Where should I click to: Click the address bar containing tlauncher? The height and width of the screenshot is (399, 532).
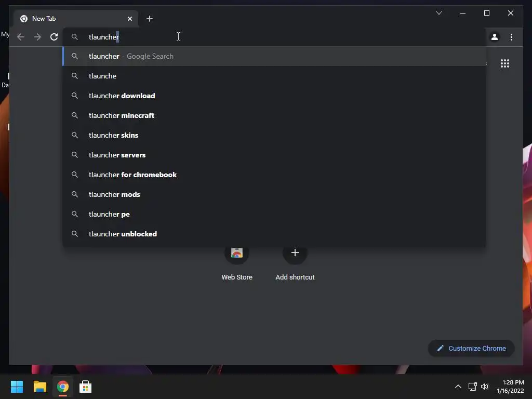[274, 37]
